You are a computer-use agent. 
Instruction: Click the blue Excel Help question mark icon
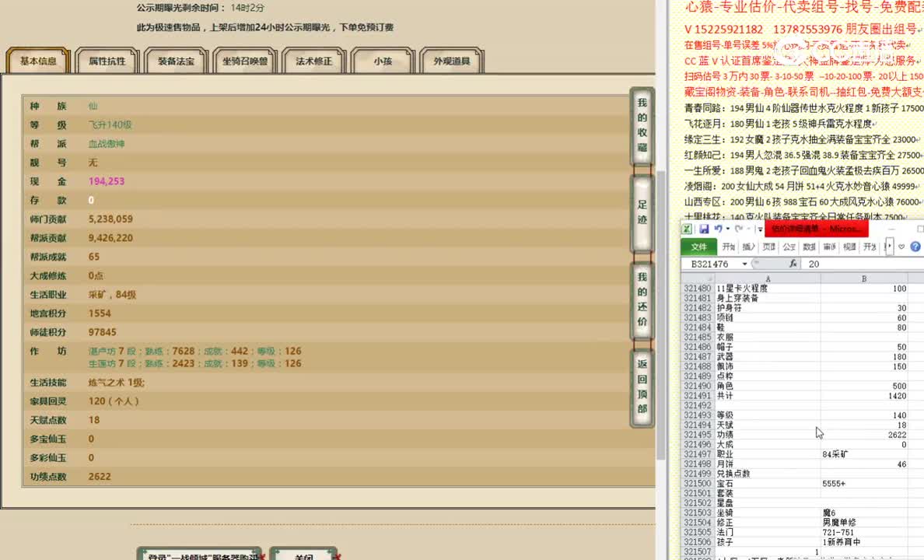pyautogui.click(x=914, y=247)
